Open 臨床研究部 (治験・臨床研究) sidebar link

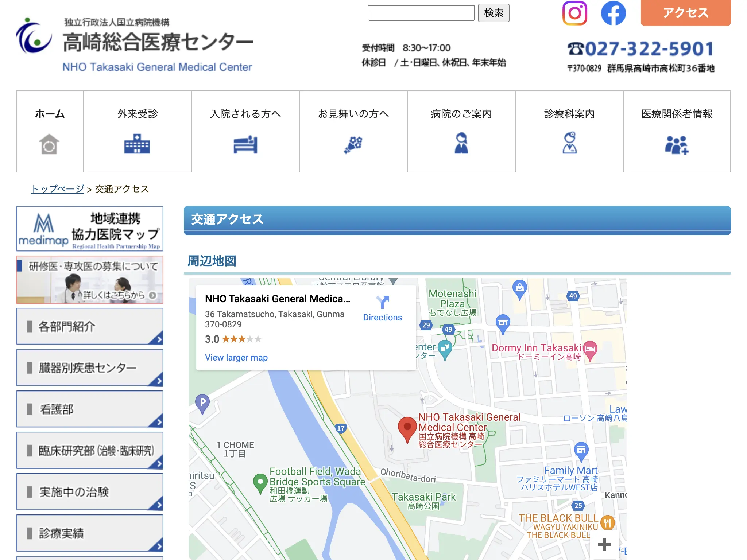click(x=90, y=451)
